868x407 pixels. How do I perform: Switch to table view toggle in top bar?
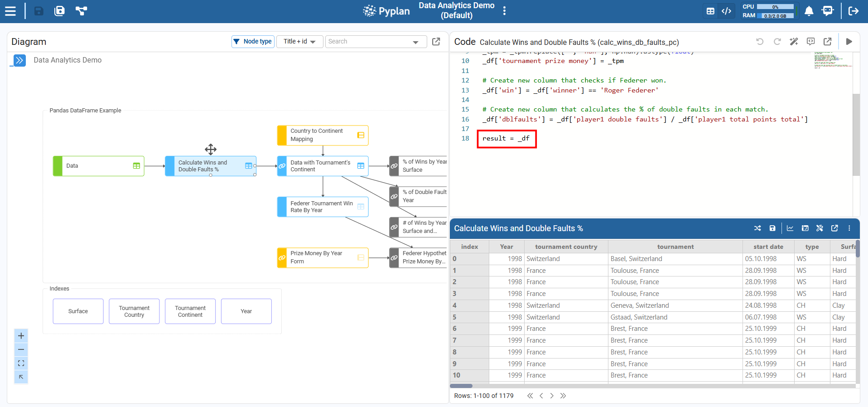click(x=710, y=11)
